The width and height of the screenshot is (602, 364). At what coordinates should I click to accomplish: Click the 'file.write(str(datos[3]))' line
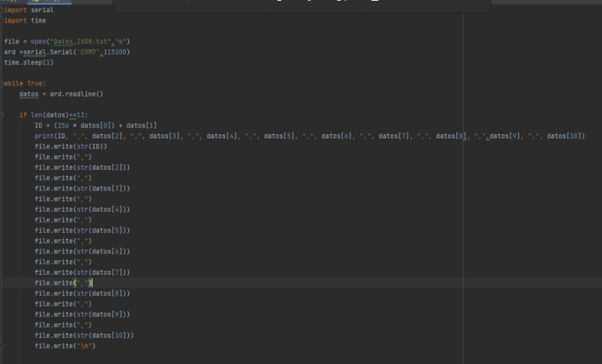[x=82, y=188]
